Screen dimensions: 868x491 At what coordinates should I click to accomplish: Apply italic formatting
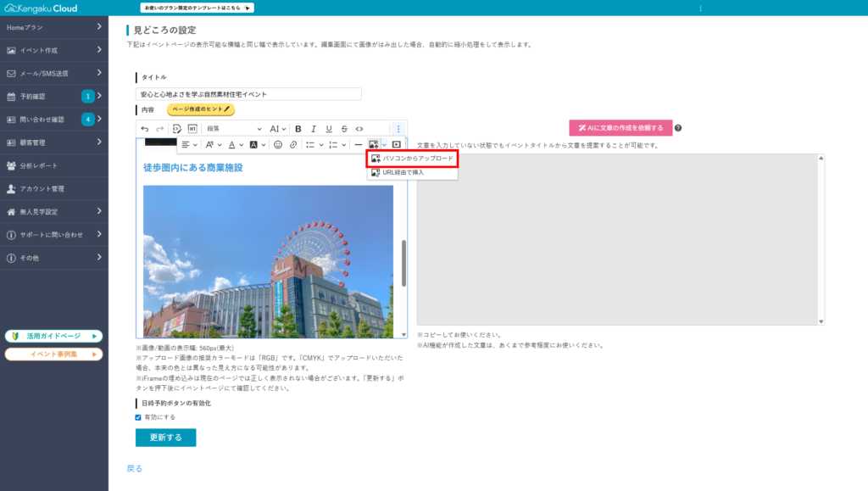(x=313, y=128)
